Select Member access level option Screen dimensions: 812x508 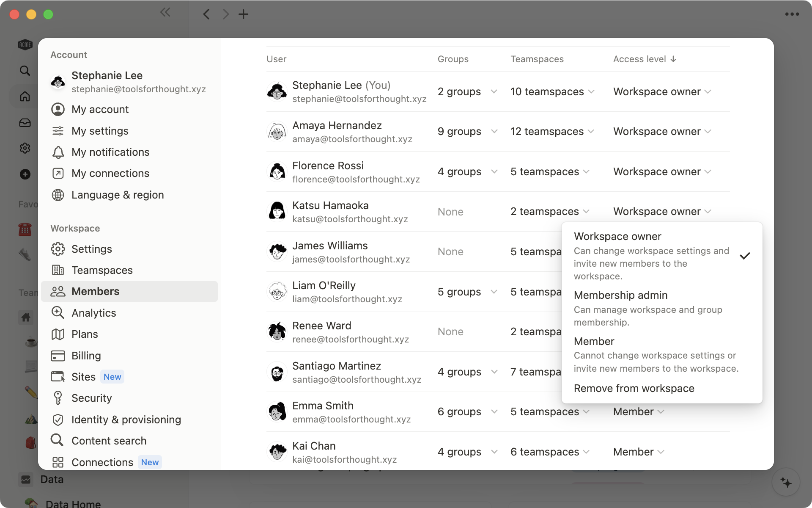[593, 341]
